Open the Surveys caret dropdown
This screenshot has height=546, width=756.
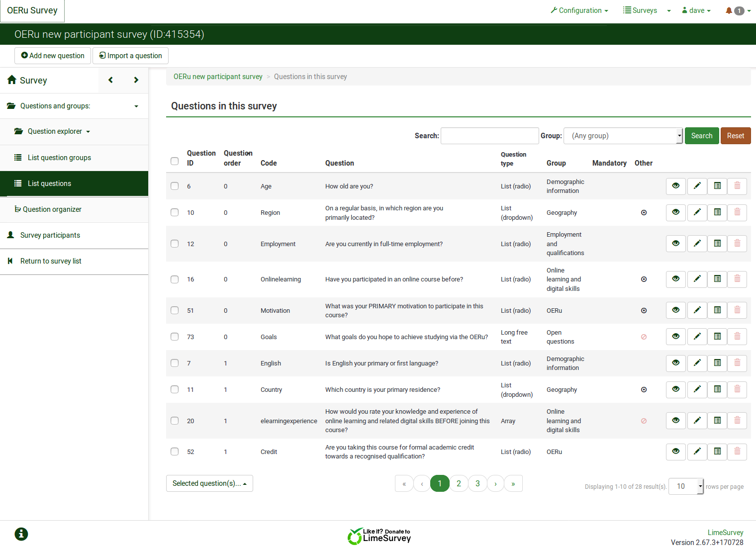669,11
